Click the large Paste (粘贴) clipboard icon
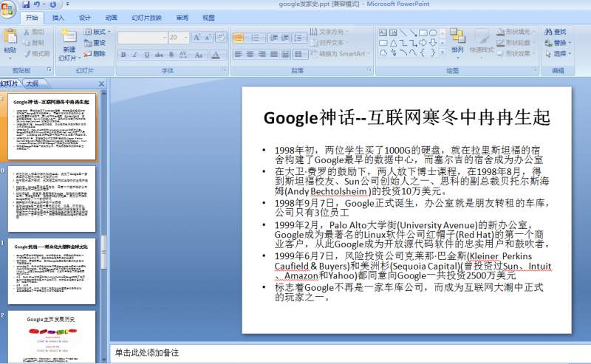The width and height of the screenshot is (591, 364). tap(10, 37)
